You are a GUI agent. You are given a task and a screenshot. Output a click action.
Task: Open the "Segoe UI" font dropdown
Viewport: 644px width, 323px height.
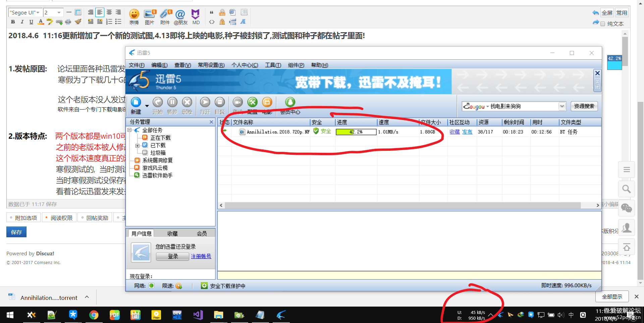point(25,12)
